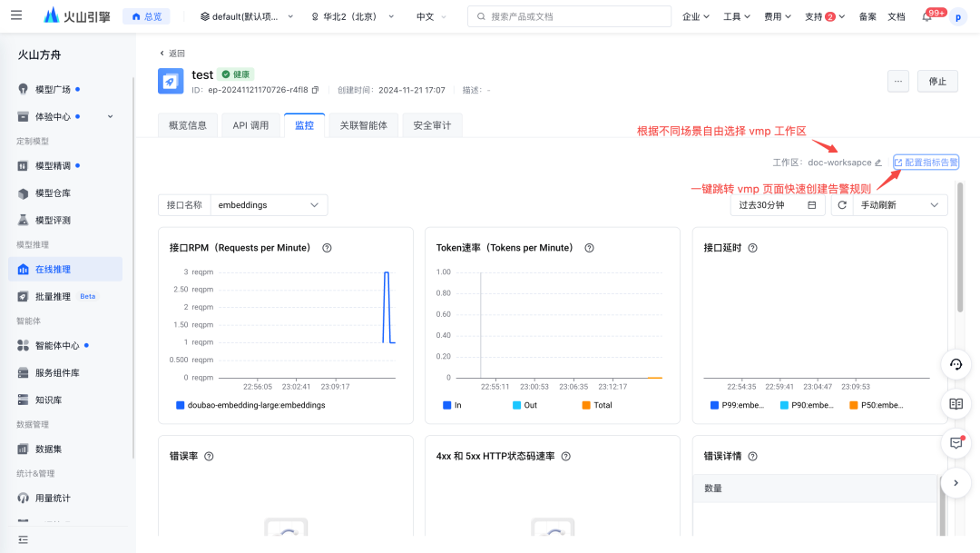The height and width of the screenshot is (553, 980).
Task: Open the 接口名称 embeddings dropdown
Action: pos(269,205)
